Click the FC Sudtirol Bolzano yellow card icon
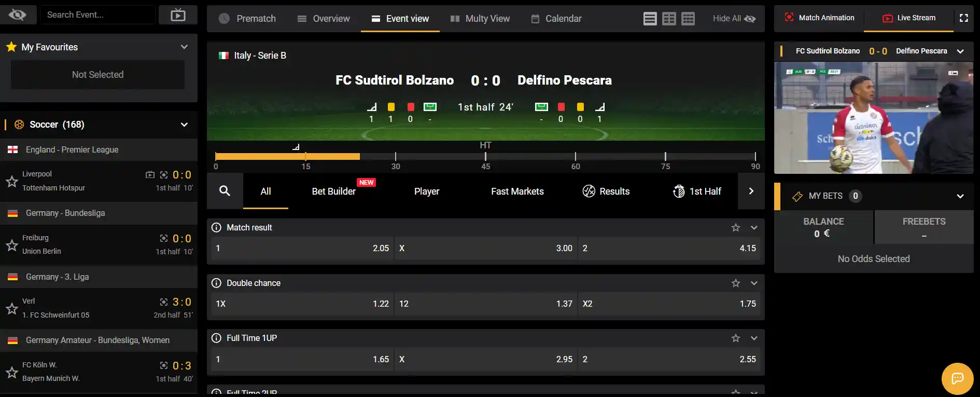The width and height of the screenshot is (980, 397). click(391, 107)
